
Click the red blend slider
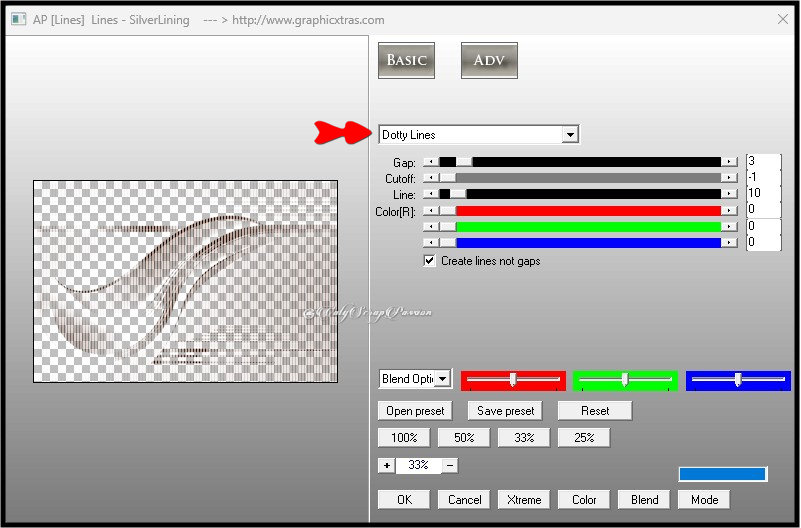513,380
